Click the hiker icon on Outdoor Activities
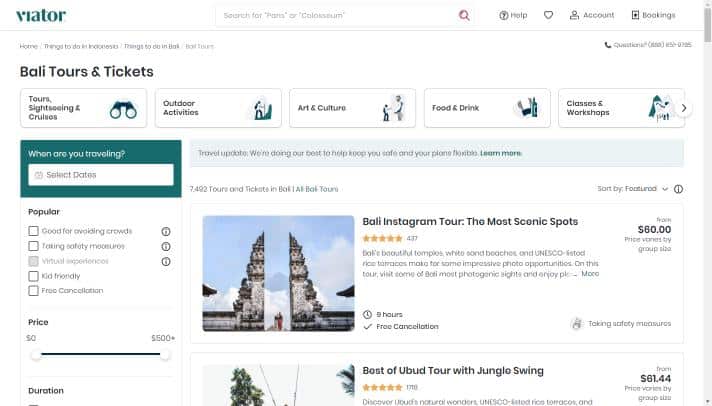Image resolution: width=712 pixels, height=406 pixels. pos(262,109)
